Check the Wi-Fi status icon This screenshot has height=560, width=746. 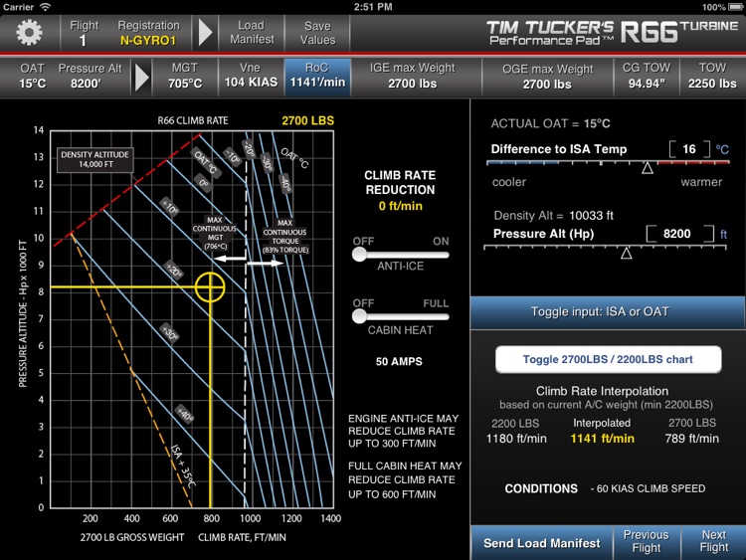coord(45,7)
